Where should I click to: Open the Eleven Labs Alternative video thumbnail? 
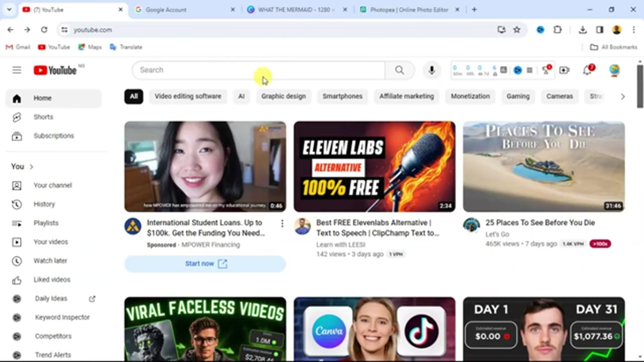(x=374, y=167)
